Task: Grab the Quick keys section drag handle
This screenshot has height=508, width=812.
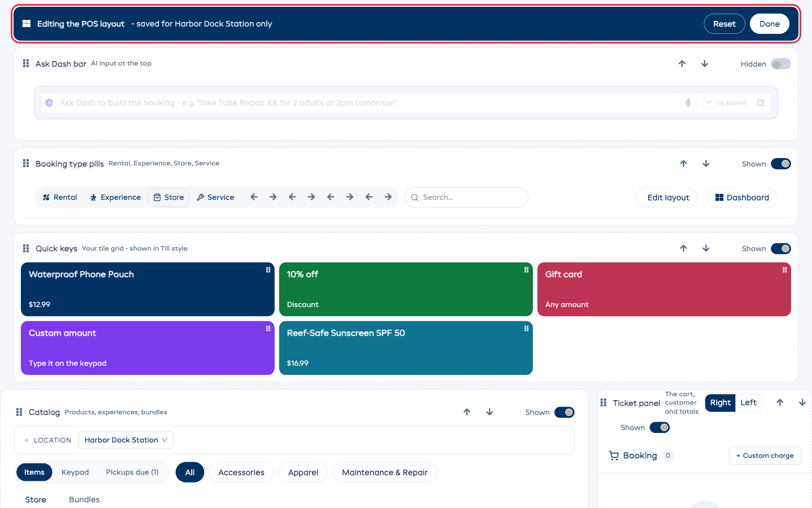Action: click(26, 248)
